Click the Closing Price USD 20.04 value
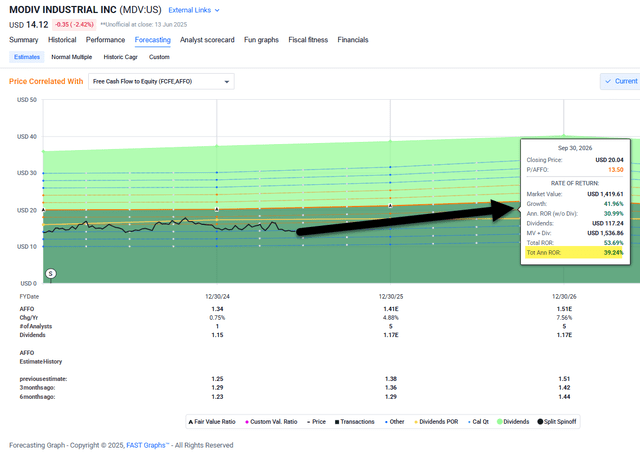This screenshot has height=453, width=640. 609,160
